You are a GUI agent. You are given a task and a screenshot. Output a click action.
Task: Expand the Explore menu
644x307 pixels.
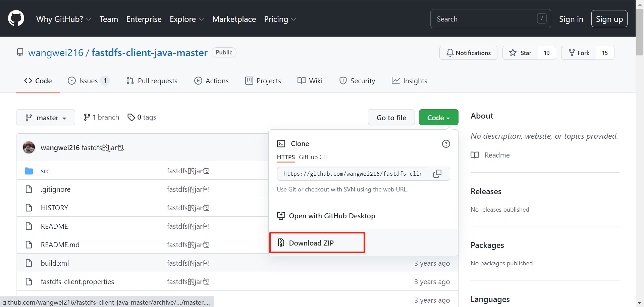187,19
